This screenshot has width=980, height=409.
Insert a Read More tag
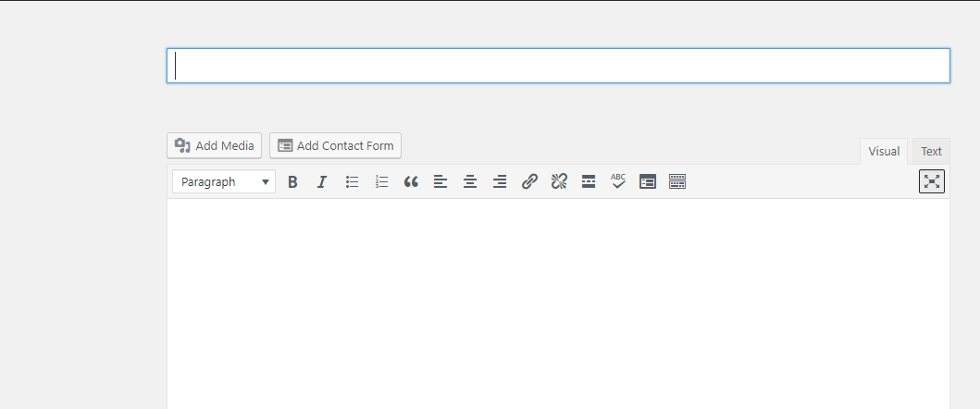[589, 182]
